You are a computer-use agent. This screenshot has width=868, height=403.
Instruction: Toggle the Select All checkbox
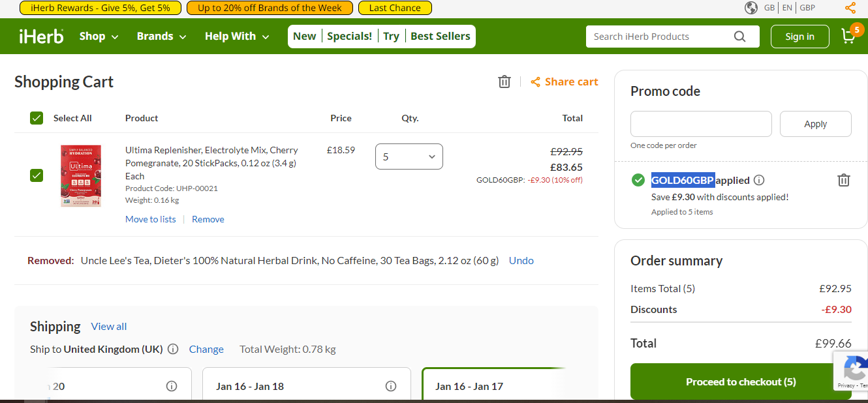(37, 118)
